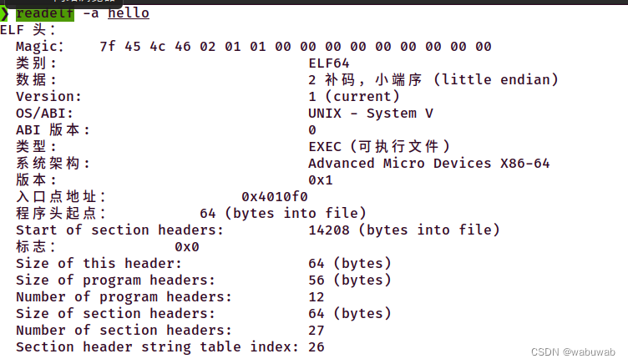Click the Number of program headers value 12
The width and height of the screenshot is (628, 364).
click(x=317, y=296)
